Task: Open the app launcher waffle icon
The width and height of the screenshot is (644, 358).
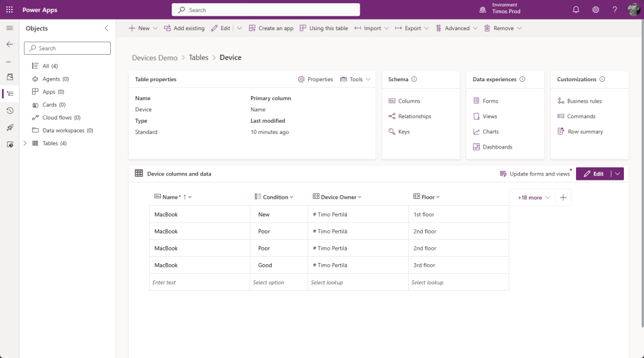Action: click(9, 9)
